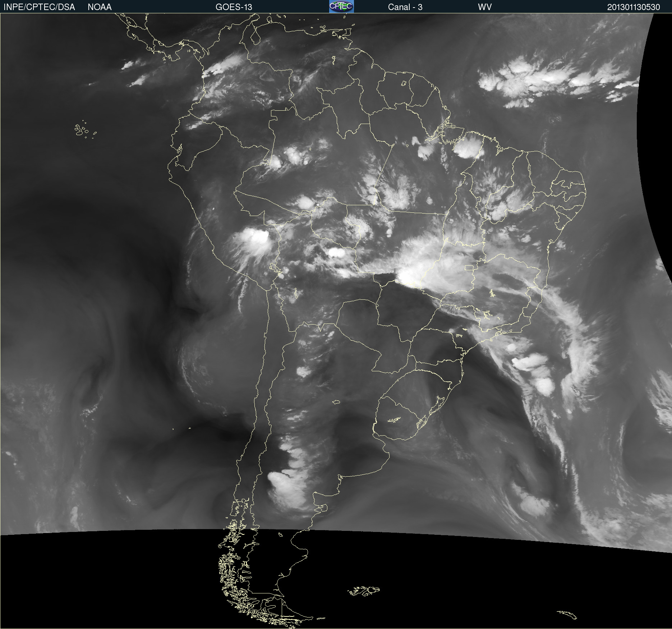Click the timestamp '201301130530'
This screenshot has width=672, height=629.
click(x=634, y=7)
